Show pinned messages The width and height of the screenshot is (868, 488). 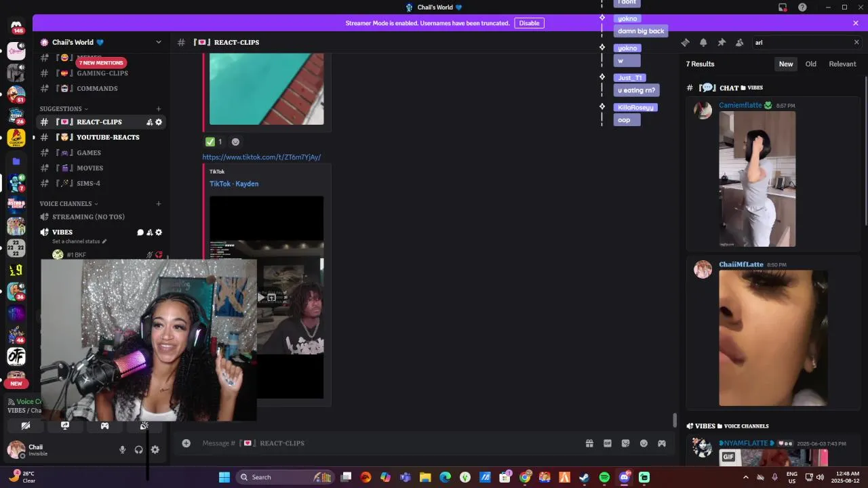click(x=722, y=42)
